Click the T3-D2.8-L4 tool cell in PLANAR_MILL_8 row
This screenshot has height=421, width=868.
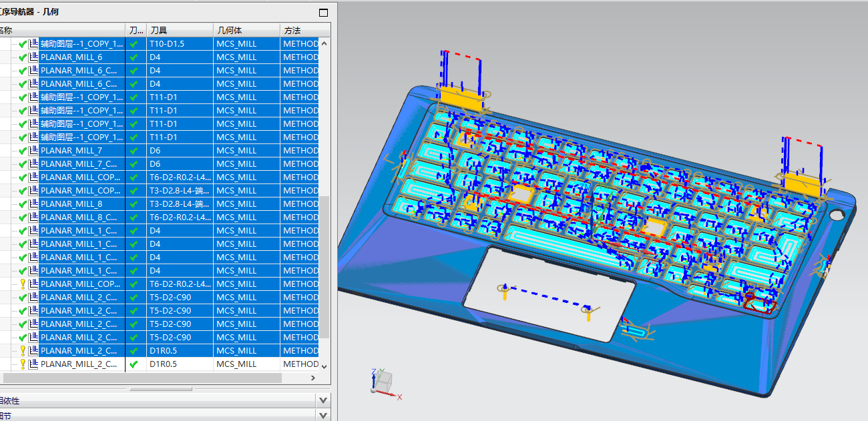(x=180, y=204)
